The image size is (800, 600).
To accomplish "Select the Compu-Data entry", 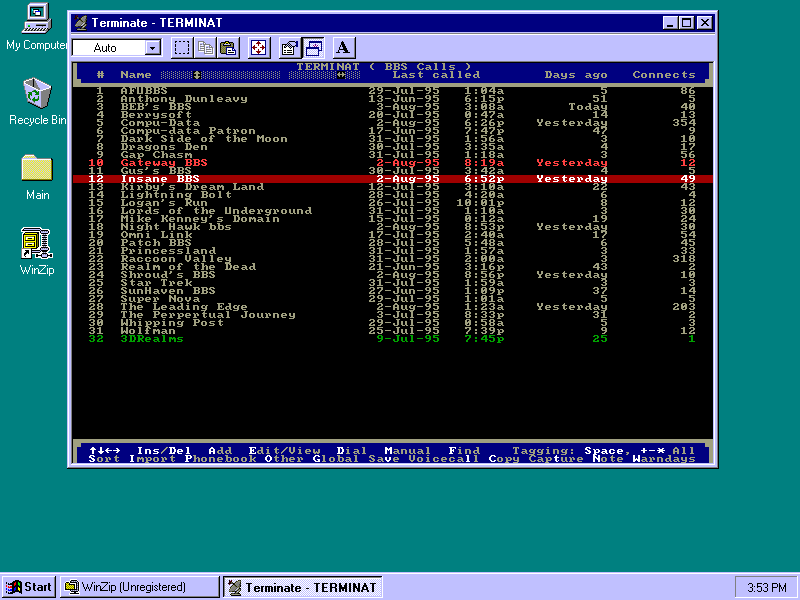I will tap(393, 123).
